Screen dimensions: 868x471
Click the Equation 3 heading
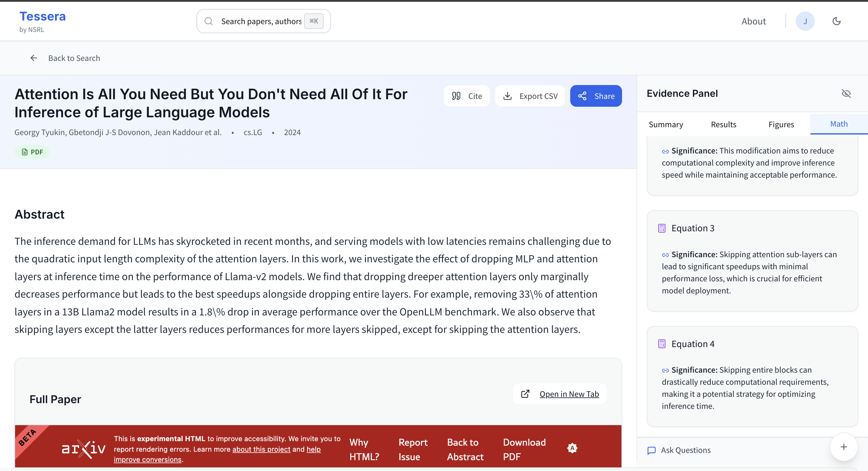693,228
